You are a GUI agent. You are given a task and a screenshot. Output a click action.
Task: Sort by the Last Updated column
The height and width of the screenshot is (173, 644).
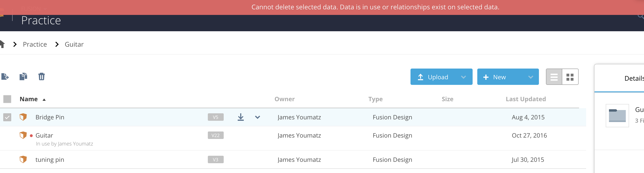coord(526,99)
